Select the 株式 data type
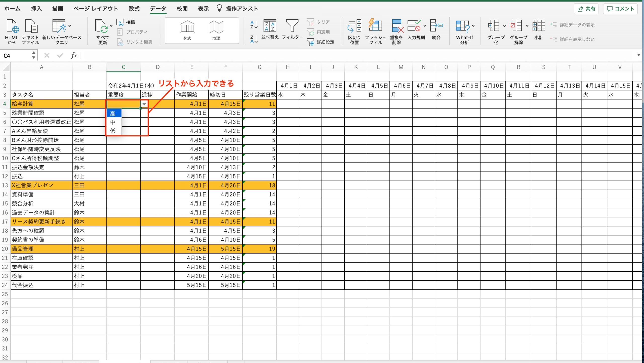 click(187, 30)
